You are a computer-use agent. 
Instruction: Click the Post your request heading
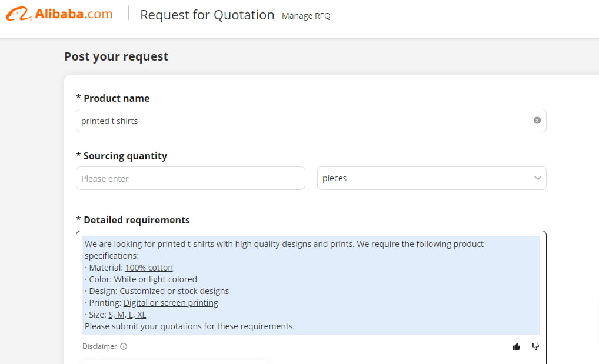[116, 56]
